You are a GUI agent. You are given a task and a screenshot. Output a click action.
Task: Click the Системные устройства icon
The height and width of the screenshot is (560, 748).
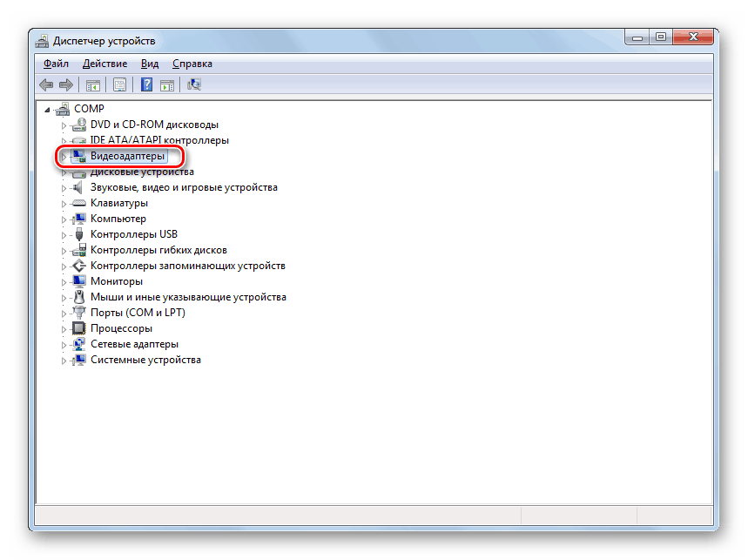(x=78, y=360)
